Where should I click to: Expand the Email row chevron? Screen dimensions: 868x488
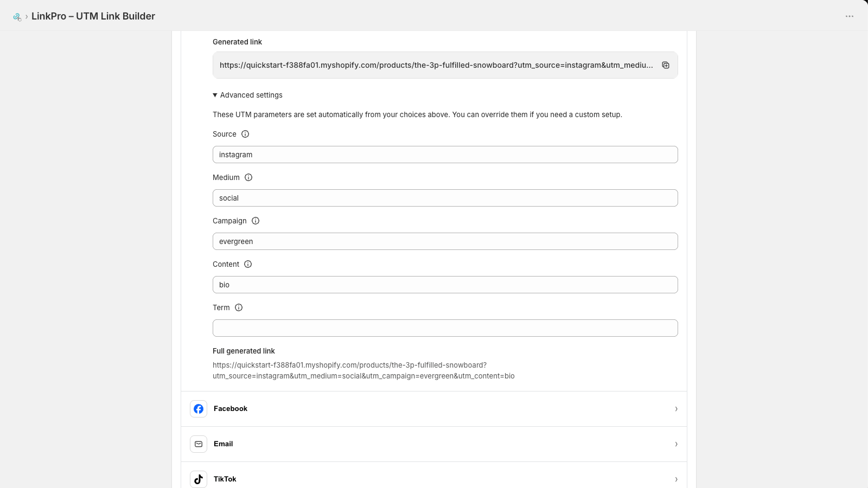pyautogui.click(x=676, y=444)
